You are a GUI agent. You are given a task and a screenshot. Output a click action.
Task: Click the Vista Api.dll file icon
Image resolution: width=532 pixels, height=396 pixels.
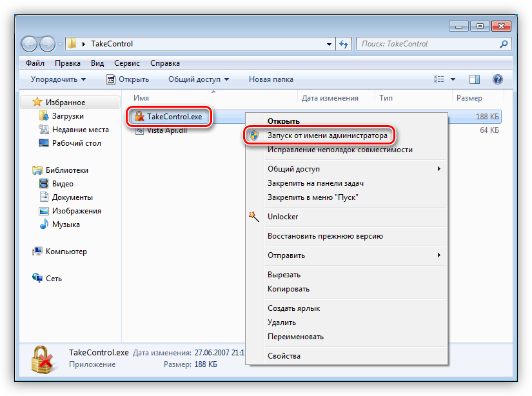(139, 131)
